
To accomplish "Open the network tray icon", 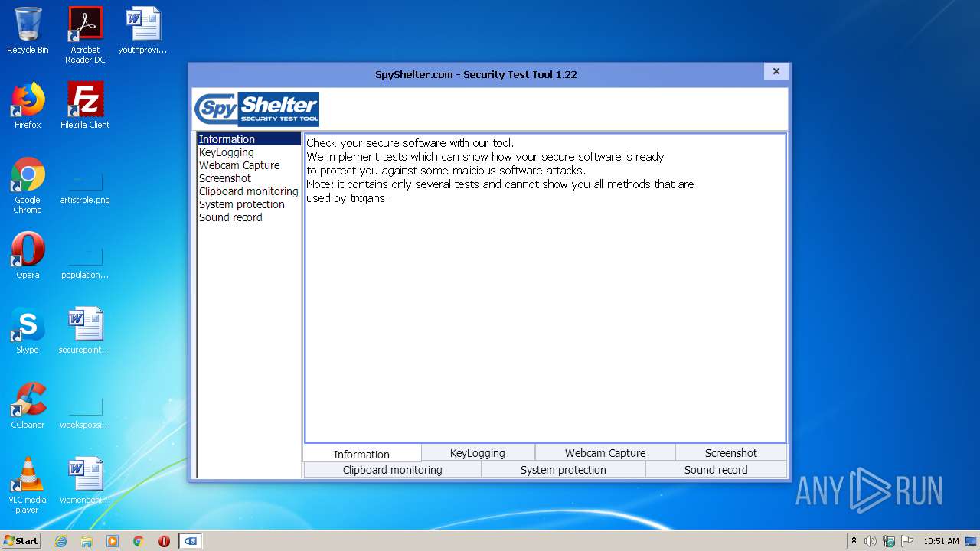I will (x=889, y=541).
